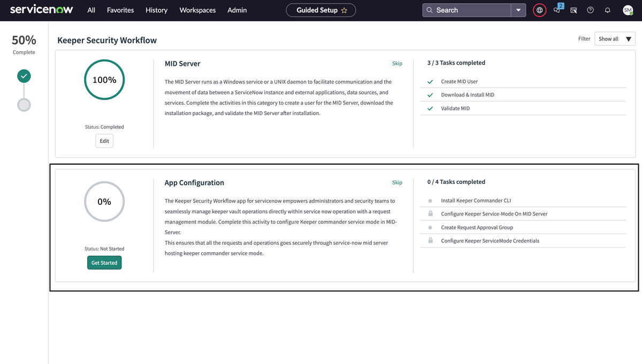This screenshot has height=364, width=642.
Task: Click Edit button under MID Server
Action: (104, 141)
